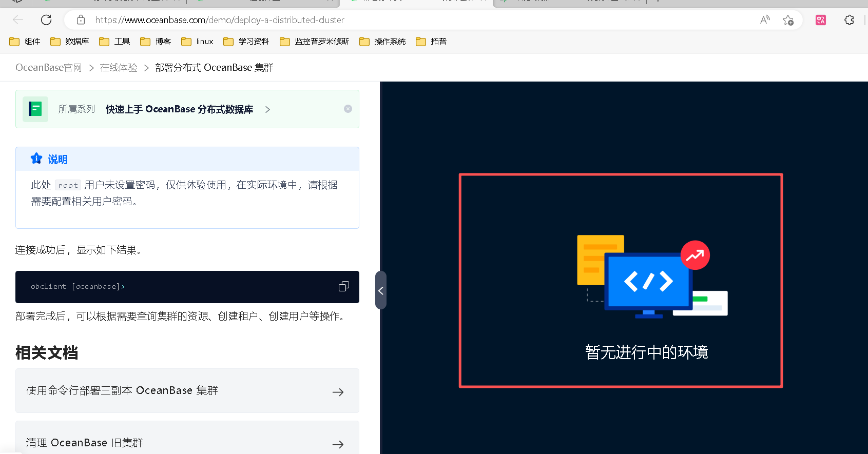Open the linux bookmarks folder
The height and width of the screenshot is (454, 868).
click(197, 42)
